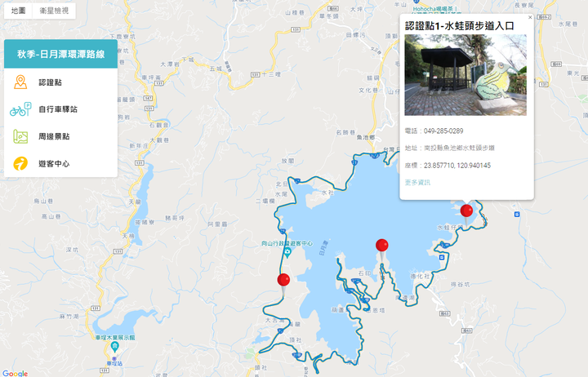Click the 秋季-日月潭環潭路線 header
This screenshot has height=377, width=588.
pyautogui.click(x=60, y=54)
